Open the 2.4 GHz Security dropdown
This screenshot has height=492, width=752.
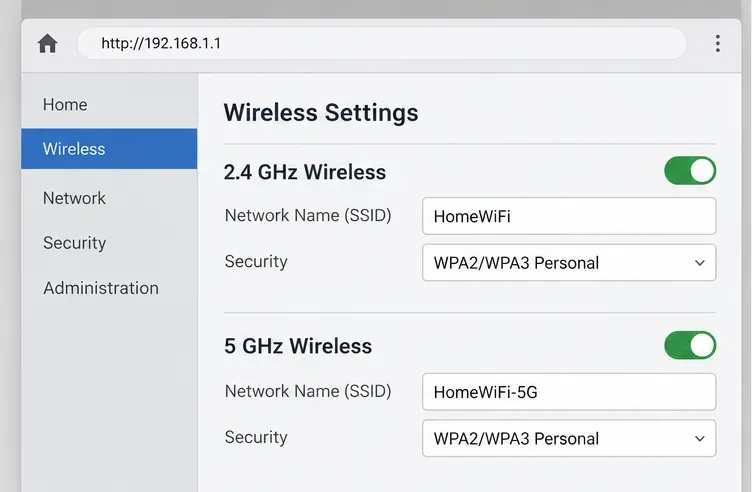tap(569, 263)
